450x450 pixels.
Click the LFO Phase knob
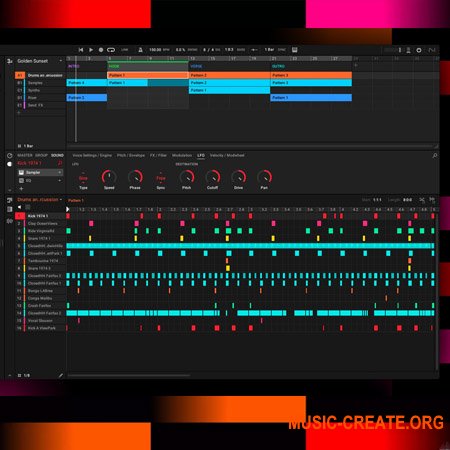pyautogui.click(x=135, y=177)
